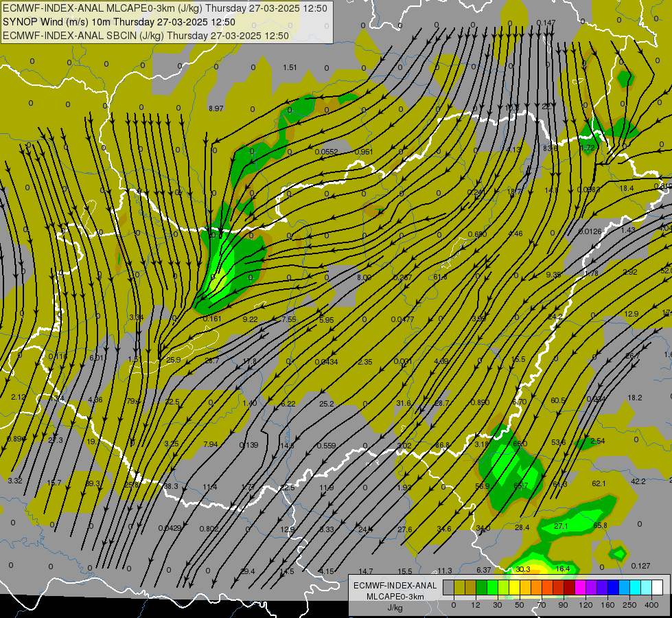Screen dimensions: 672x618
Task: Click the map value '2.54'
Action: 597,441
